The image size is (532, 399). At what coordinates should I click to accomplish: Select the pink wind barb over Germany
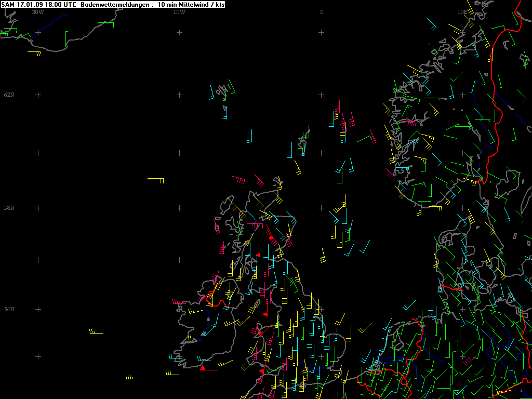[468, 361]
